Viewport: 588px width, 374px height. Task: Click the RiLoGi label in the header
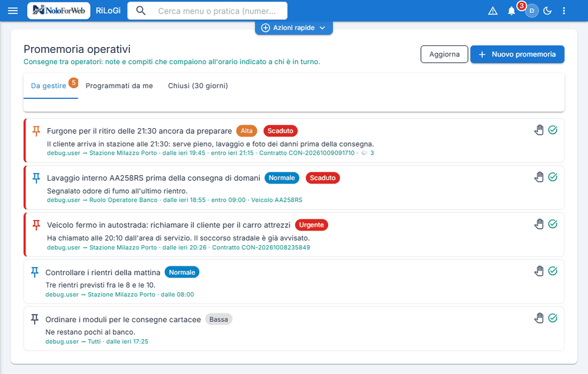pos(108,11)
